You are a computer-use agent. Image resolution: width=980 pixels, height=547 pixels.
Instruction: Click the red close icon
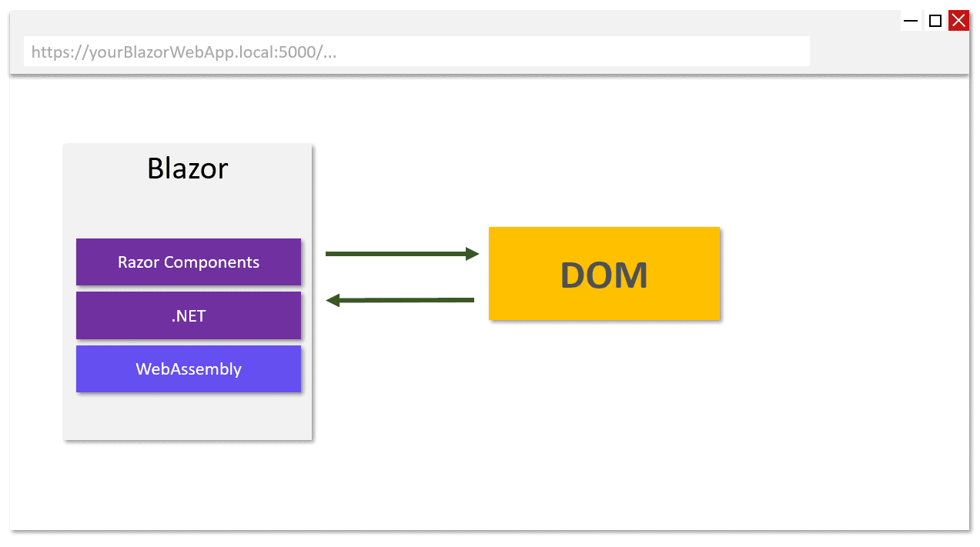coord(958,20)
